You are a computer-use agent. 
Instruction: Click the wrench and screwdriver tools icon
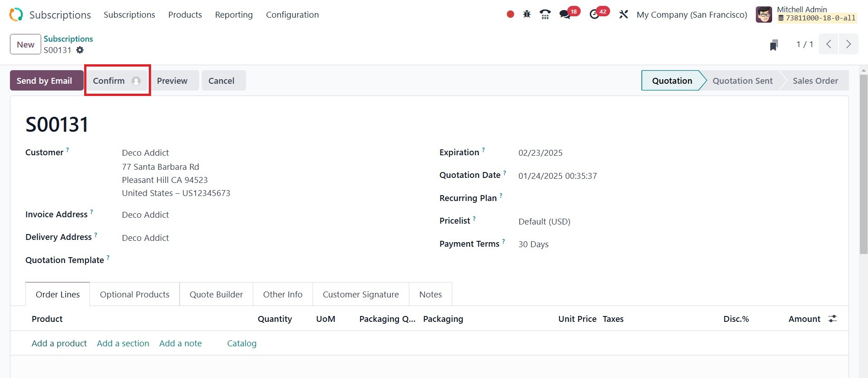(x=623, y=14)
